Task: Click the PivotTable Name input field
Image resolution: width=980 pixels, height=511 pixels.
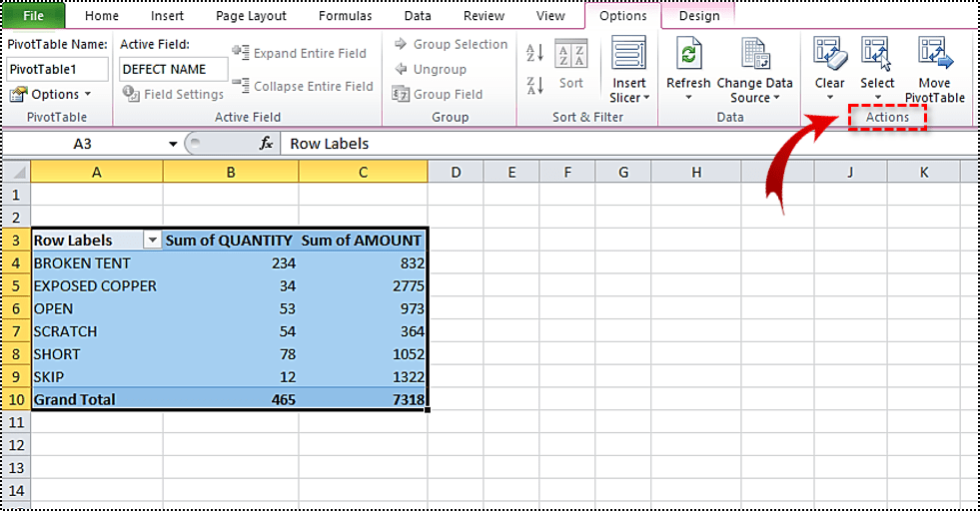Action: [x=58, y=69]
